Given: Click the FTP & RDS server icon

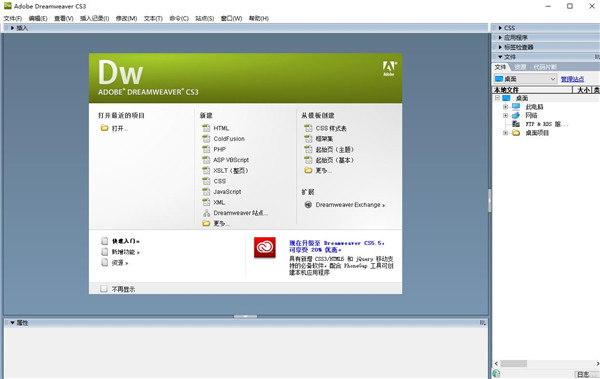Looking at the screenshot, I should [516, 124].
